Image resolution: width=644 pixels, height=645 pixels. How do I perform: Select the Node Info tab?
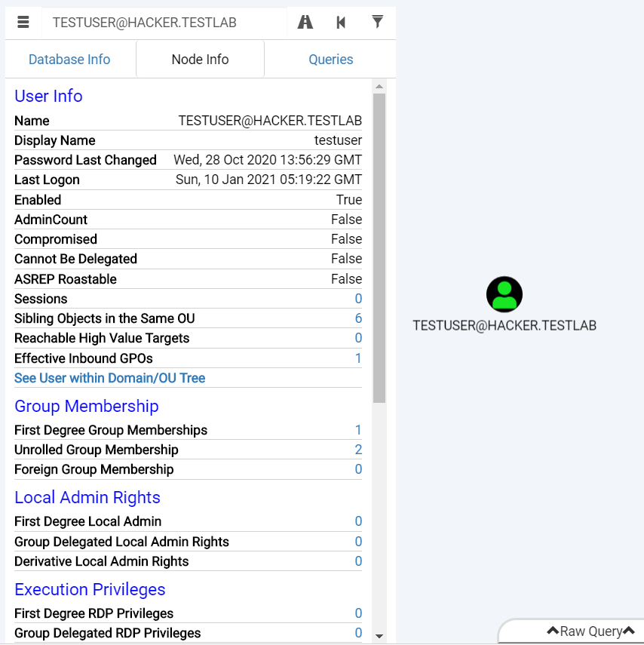pyautogui.click(x=200, y=60)
